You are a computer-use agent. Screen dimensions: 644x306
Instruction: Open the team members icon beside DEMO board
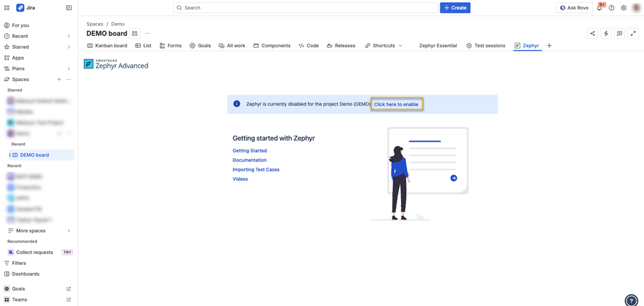[x=135, y=33]
